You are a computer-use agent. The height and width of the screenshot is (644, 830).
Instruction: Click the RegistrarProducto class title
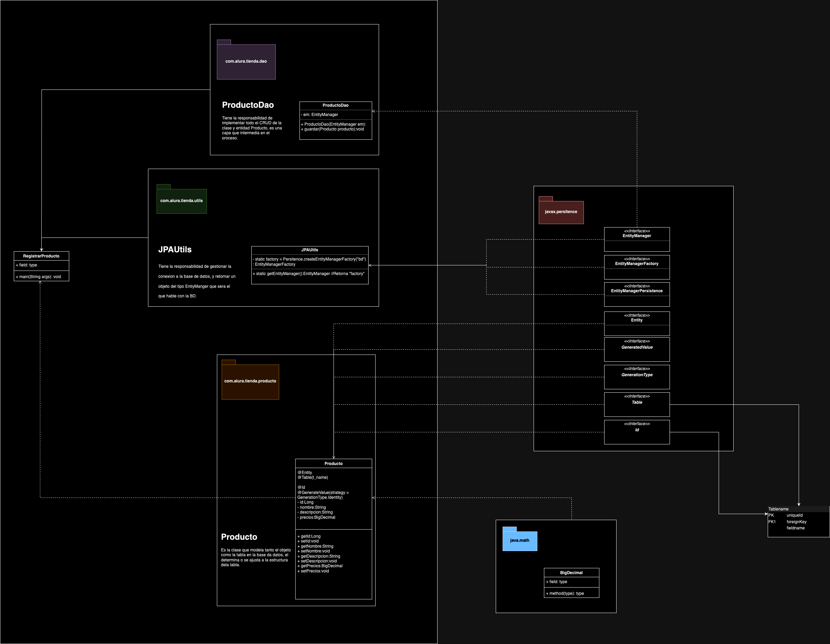(x=41, y=256)
